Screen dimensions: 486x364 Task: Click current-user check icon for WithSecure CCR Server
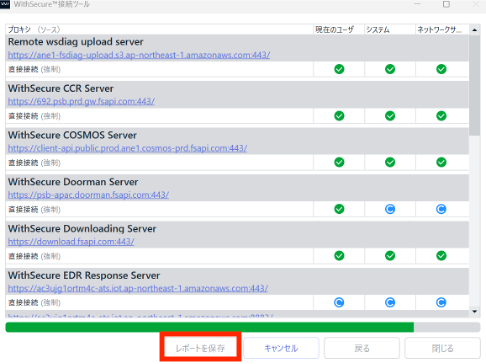(x=339, y=116)
